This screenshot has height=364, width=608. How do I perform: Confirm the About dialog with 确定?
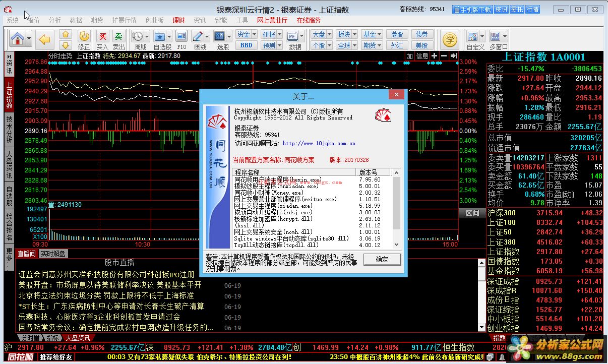382,259
